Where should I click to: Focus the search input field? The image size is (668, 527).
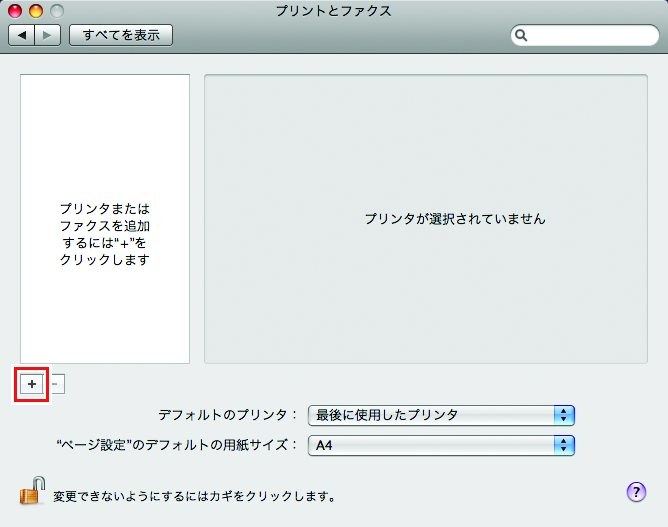[590, 36]
